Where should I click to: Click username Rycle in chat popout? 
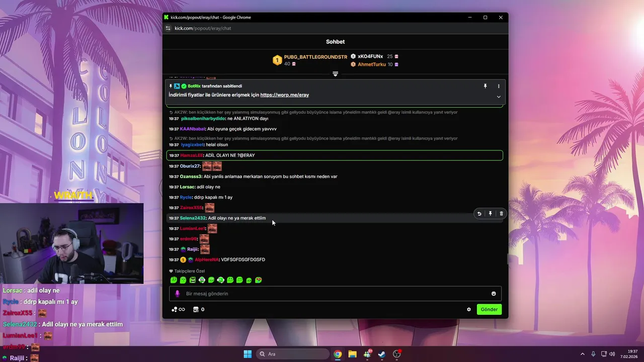[186, 197]
